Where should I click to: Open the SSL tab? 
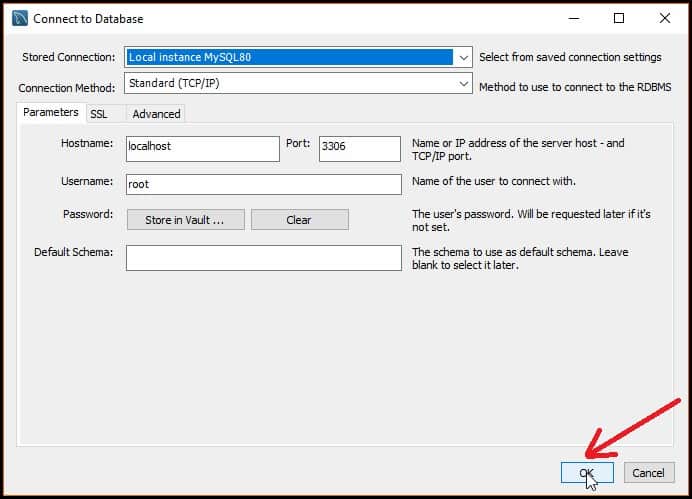(99, 114)
